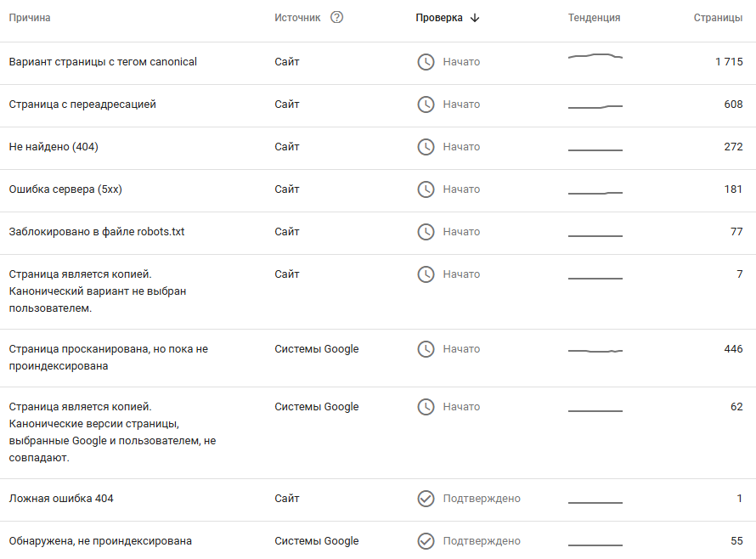This screenshot has width=756, height=559.
Task: Click checkmark icon in Ложная ошибка 404 row
Action: click(426, 499)
